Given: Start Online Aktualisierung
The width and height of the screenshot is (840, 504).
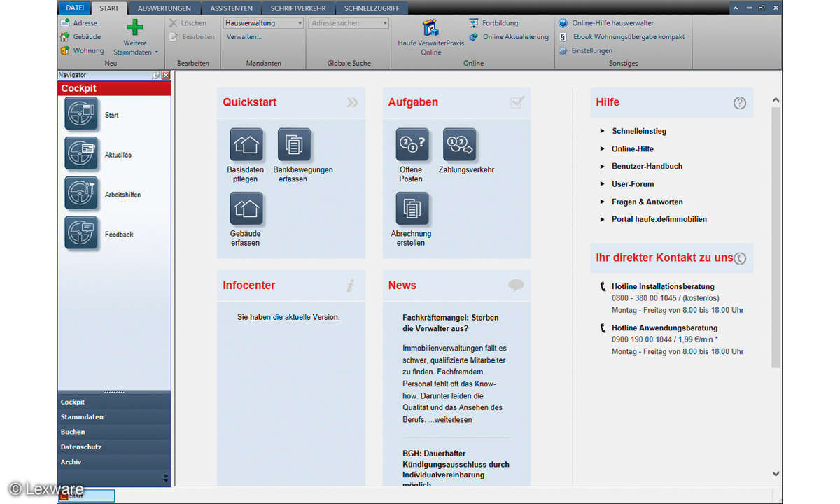Looking at the screenshot, I should pyautogui.click(x=510, y=36).
